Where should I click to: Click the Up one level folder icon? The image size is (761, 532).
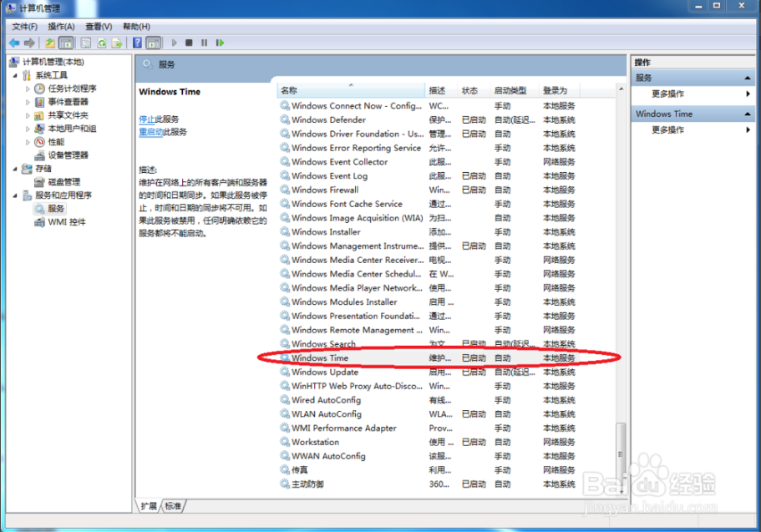pyautogui.click(x=50, y=43)
